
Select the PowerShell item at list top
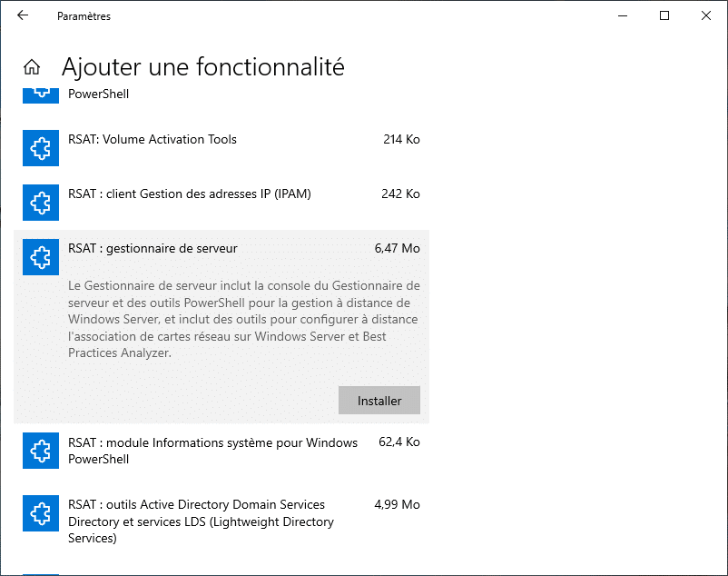click(x=221, y=96)
